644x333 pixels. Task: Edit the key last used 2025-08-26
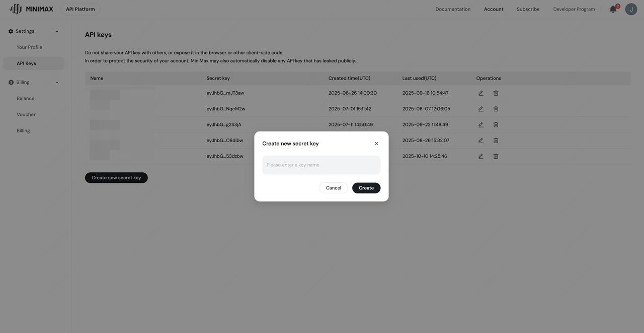point(480,141)
